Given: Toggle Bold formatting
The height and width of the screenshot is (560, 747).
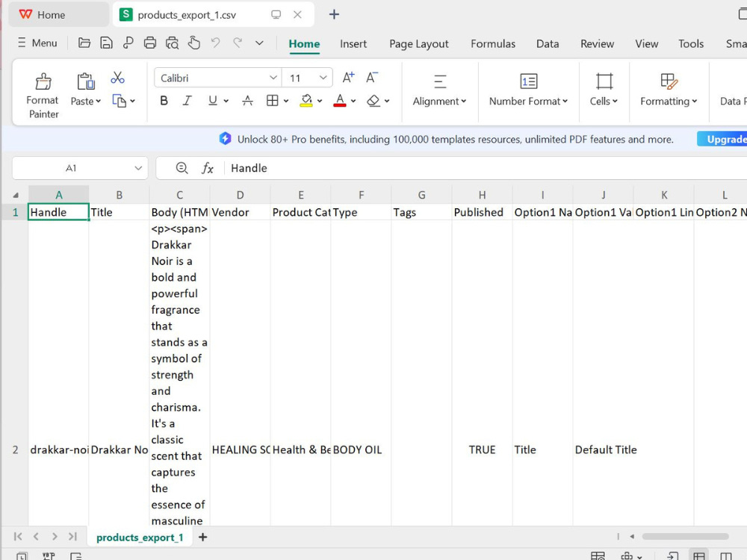Looking at the screenshot, I should (164, 101).
